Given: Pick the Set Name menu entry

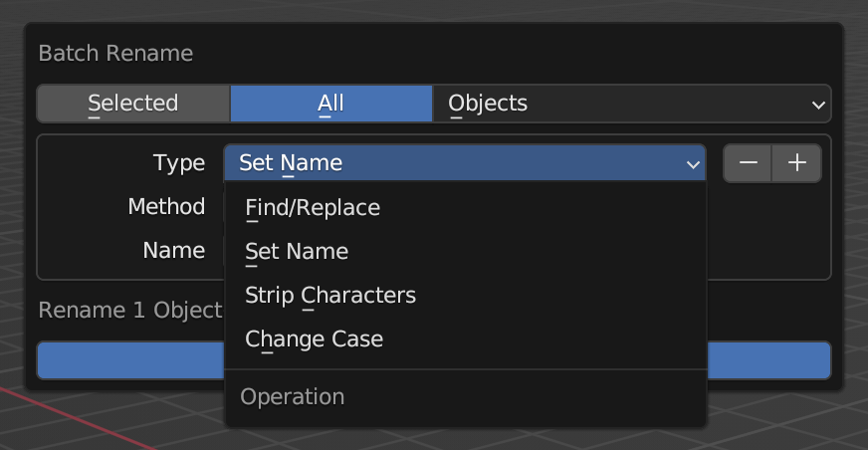Looking at the screenshot, I should pyautogui.click(x=297, y=252).
